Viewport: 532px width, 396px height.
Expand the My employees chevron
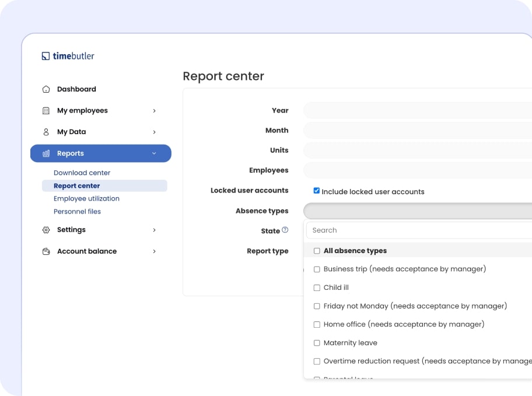point(154,111)
